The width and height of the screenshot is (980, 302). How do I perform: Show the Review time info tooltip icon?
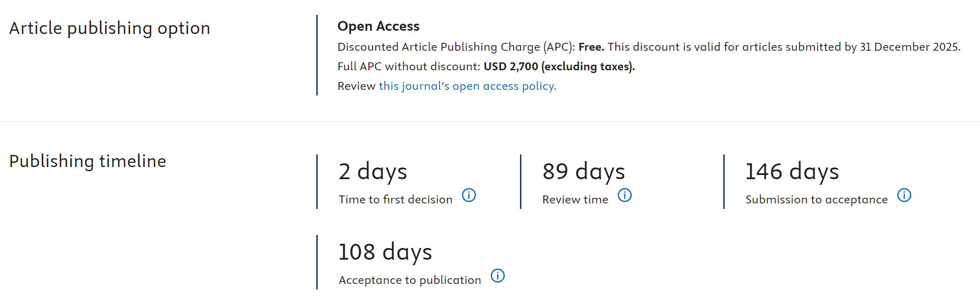coord(625,195)
